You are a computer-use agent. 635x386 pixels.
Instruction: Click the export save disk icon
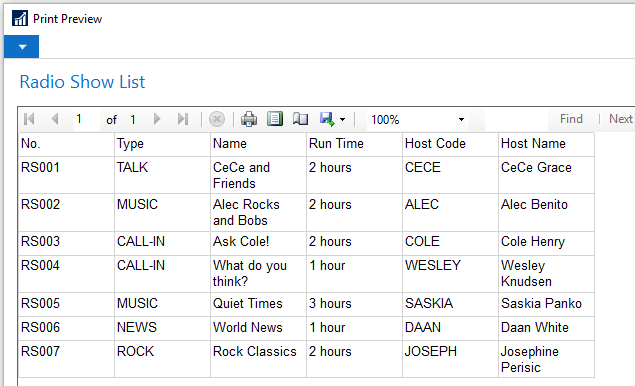click(x=327, y=119)
